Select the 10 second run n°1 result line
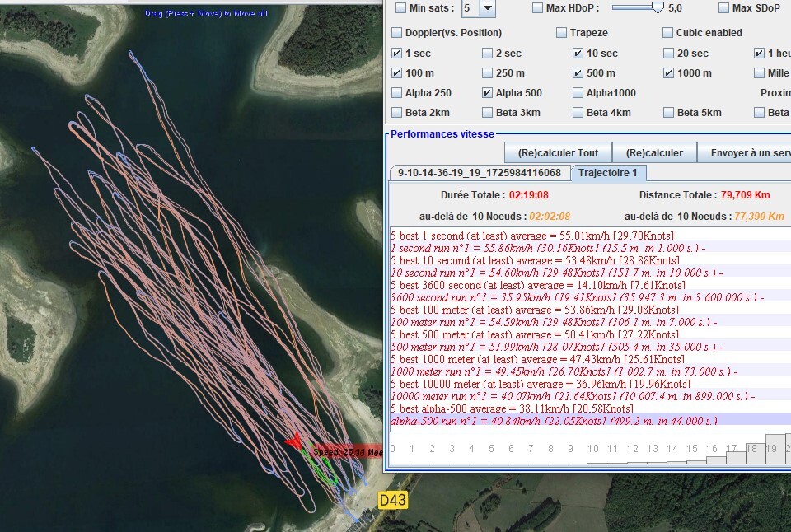This screenshot has width=791, height=532. [x=590, y=273]
